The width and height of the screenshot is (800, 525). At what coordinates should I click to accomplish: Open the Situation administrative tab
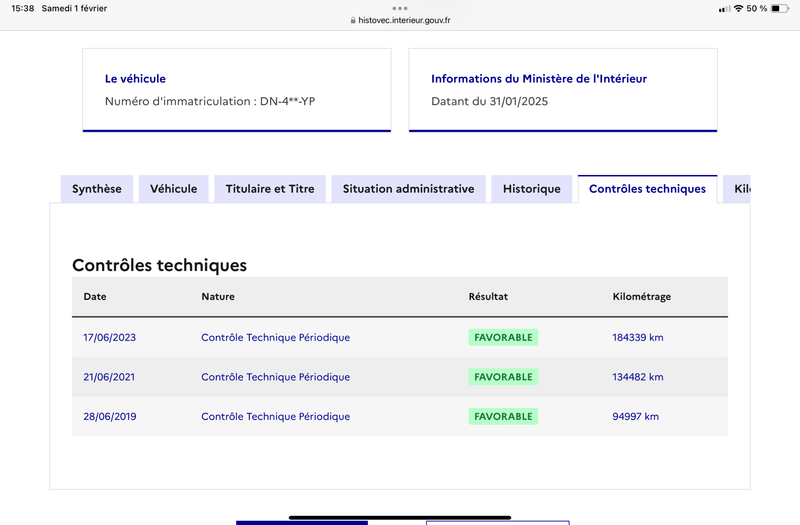tap(408, 189)
